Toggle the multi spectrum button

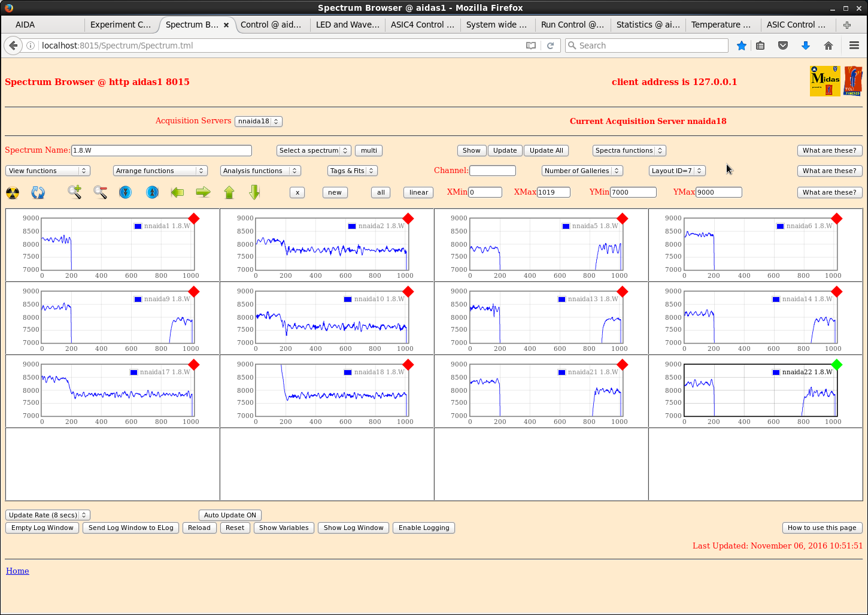point(369,150)
